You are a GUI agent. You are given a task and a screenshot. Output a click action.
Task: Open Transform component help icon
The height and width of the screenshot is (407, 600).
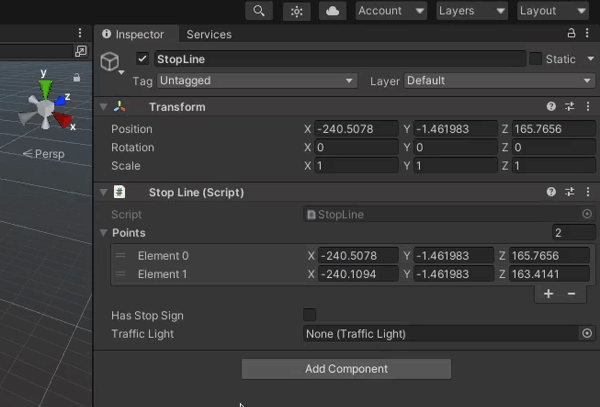pyautogui.click(x=551, y=107)
